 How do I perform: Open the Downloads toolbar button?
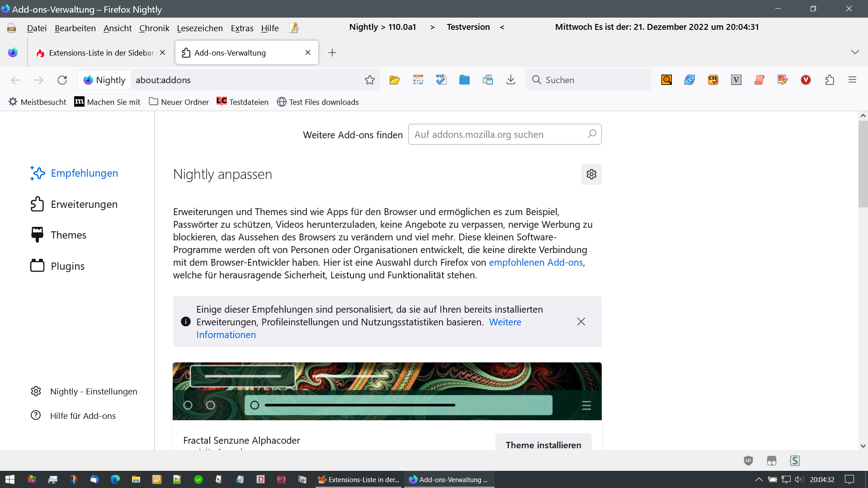tap(510, 80)
